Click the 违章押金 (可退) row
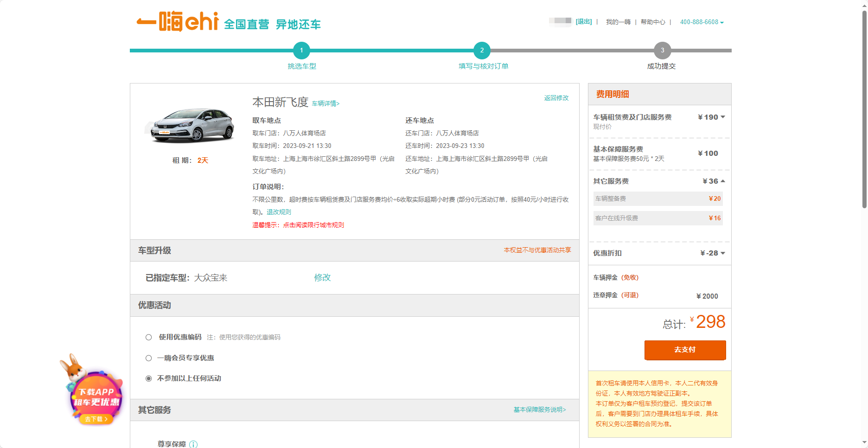This screenshot has height=448, width=868. point(656,295)
